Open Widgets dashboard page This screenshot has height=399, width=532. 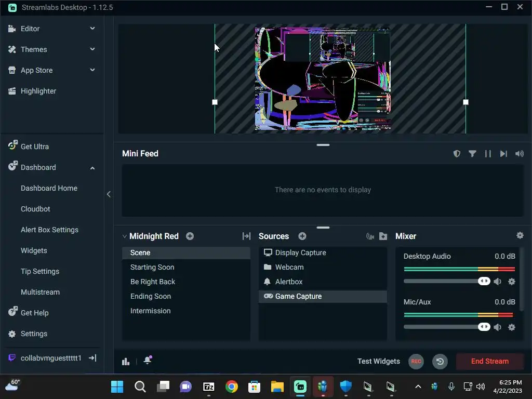tap(34, 250)
